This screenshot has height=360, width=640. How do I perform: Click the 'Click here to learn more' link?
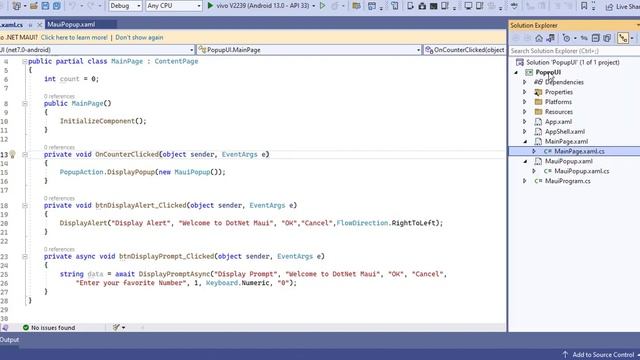74,37
